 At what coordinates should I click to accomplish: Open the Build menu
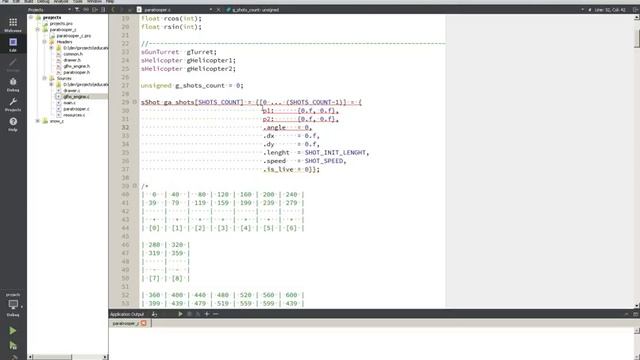(29, 2)
